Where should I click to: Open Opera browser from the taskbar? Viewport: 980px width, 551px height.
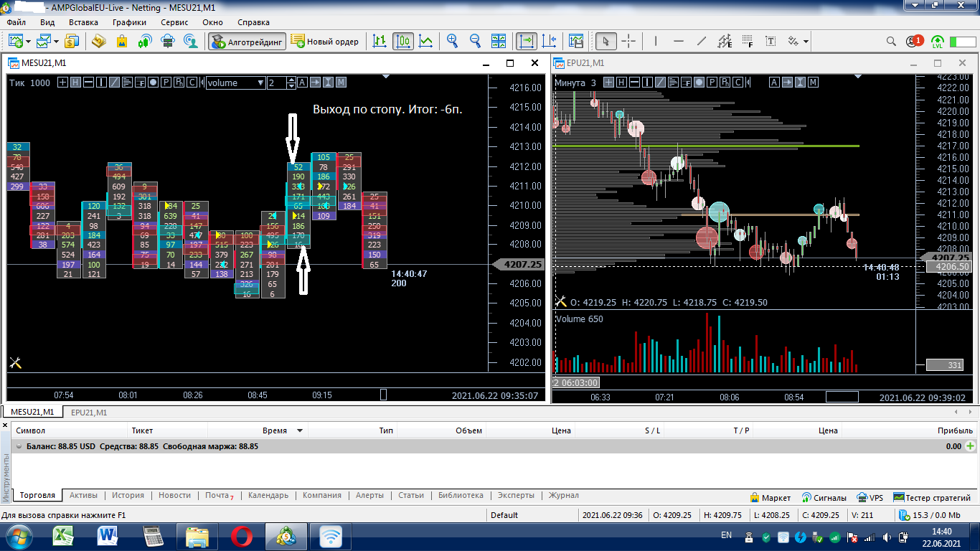pyautogui.click(x=242, y=536)
